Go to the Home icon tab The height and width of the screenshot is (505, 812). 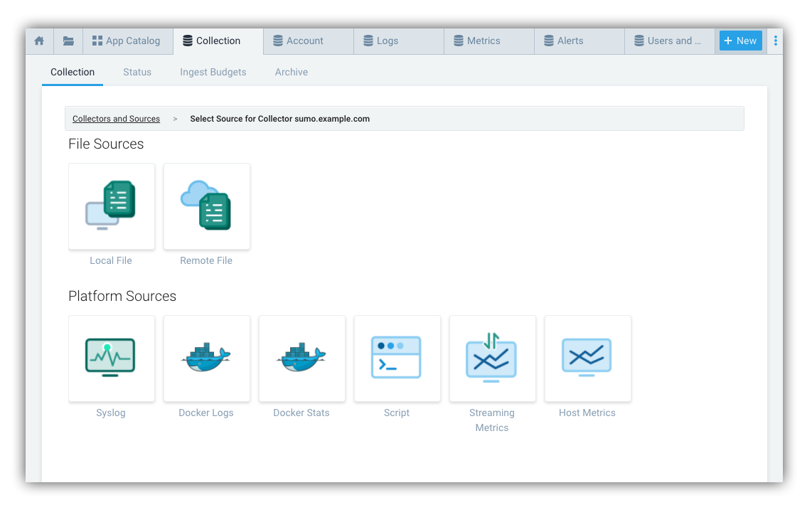[40, 41]
